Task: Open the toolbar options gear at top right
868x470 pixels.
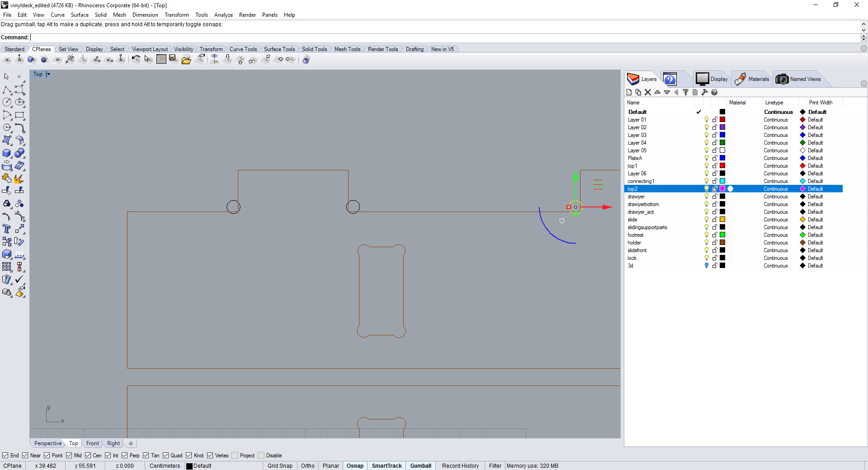Action: point(863,49)
